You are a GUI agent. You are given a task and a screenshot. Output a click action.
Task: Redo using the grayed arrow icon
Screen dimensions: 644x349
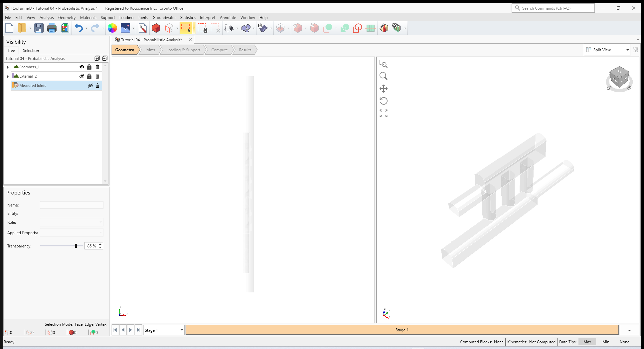[x=95, y=28]
